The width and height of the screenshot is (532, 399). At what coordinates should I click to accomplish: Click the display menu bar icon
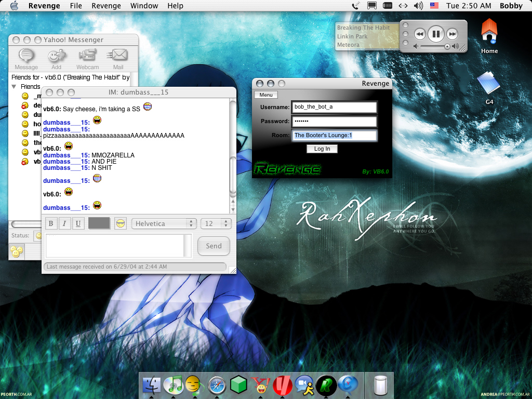point(372,5)
